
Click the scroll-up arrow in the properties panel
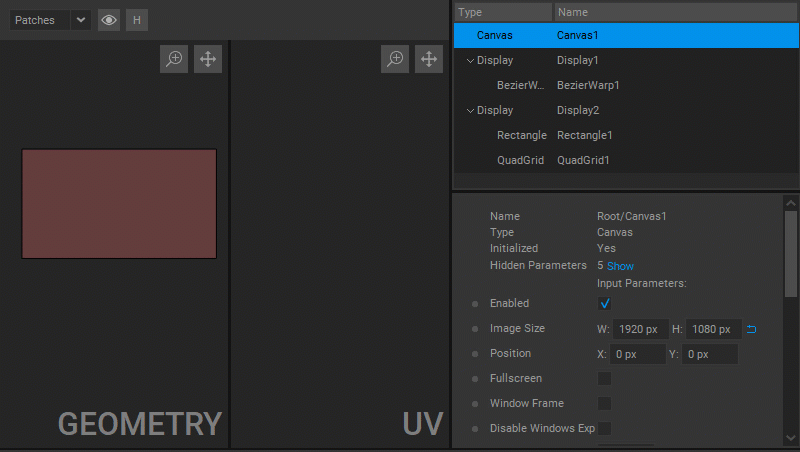[x=791, y=203]
